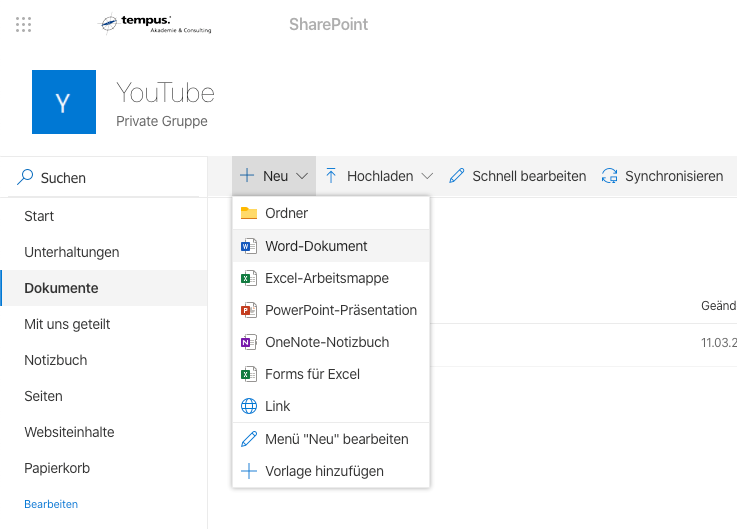The image size is (737, 529).
Task: Choose Vorlage hinzufügen
Action: click(331, 471)
